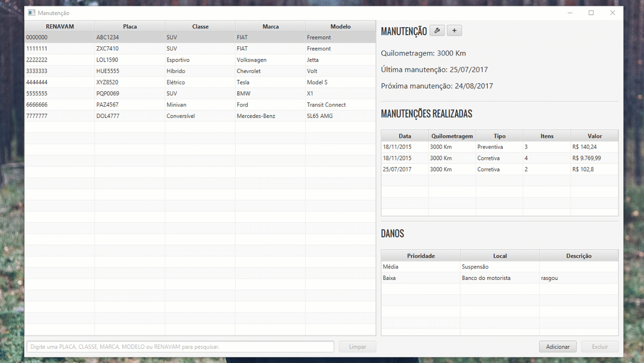Click the SL65 AMG model cell
The width and height of the screenshot is (644, 363).
pos(340,116)
